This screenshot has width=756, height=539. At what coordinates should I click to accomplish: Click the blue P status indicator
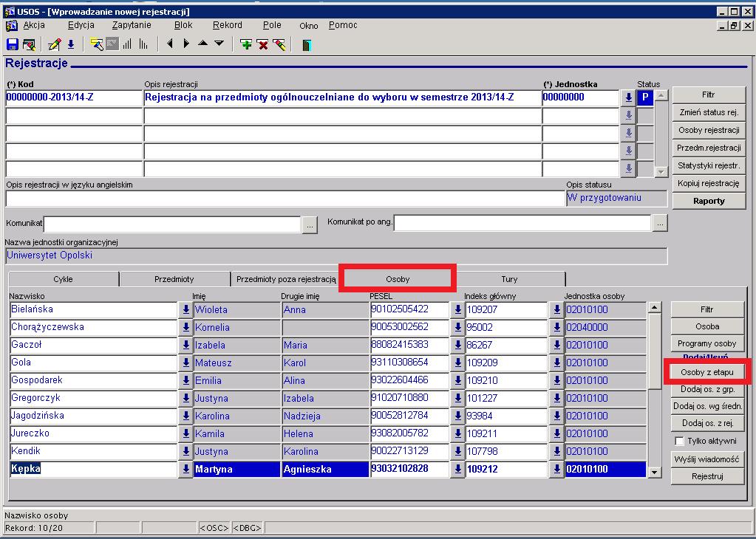(x=645, y=97)
